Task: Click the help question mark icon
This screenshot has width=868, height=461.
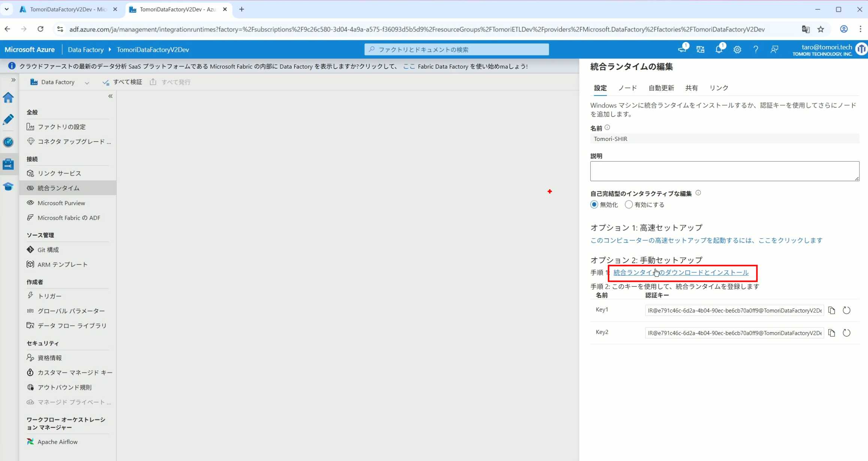Action: 756,49
